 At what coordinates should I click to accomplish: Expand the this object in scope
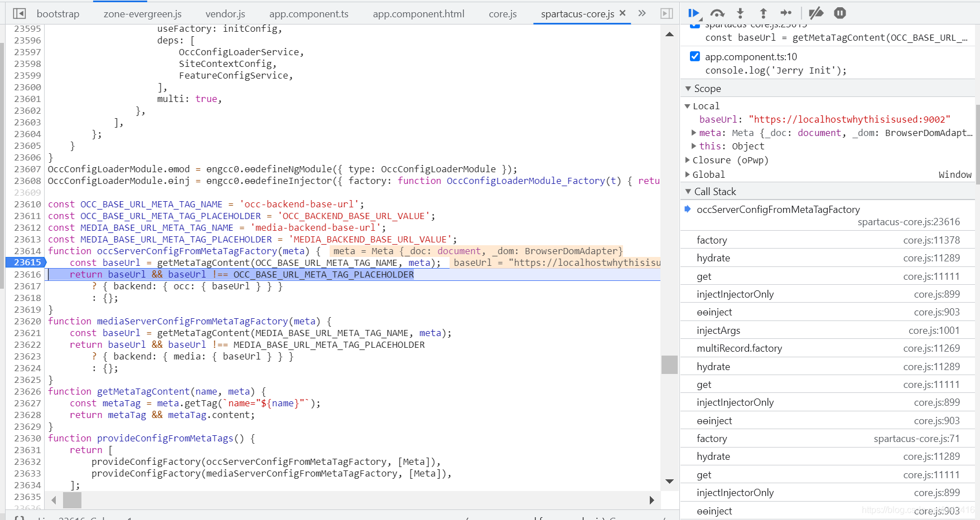[694, 146]
